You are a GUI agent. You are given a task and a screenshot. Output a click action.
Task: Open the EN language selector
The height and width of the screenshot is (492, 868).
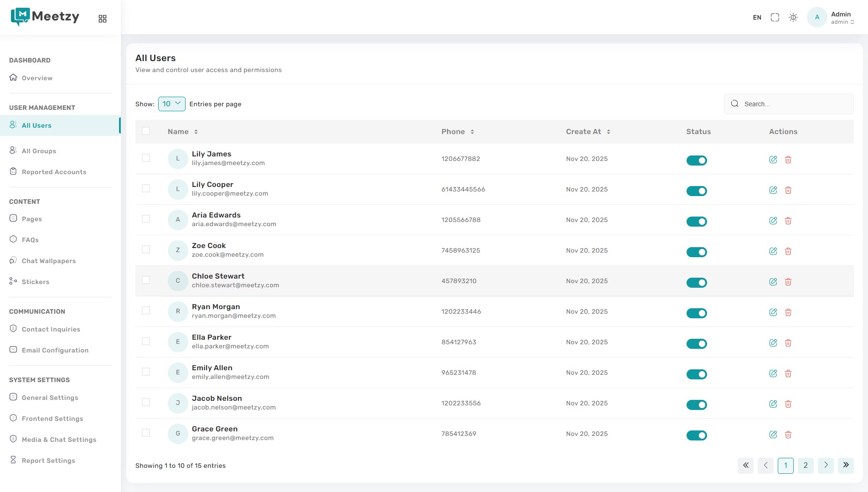pos(757,17)
